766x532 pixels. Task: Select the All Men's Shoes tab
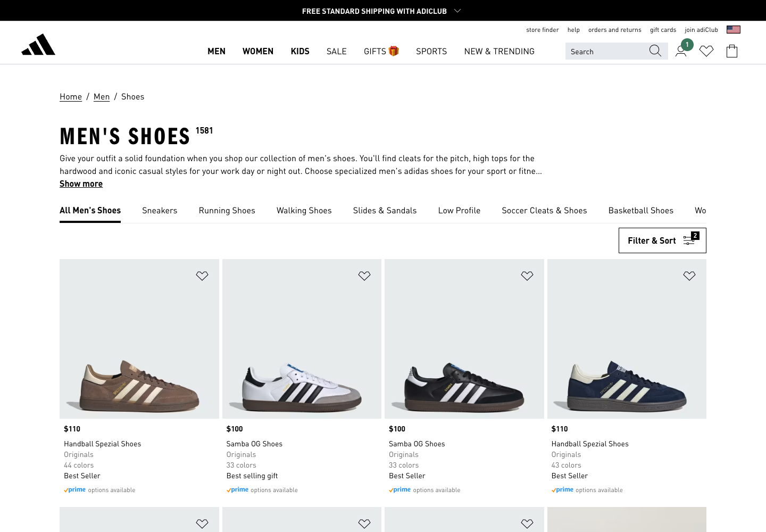tap(90, 210)
